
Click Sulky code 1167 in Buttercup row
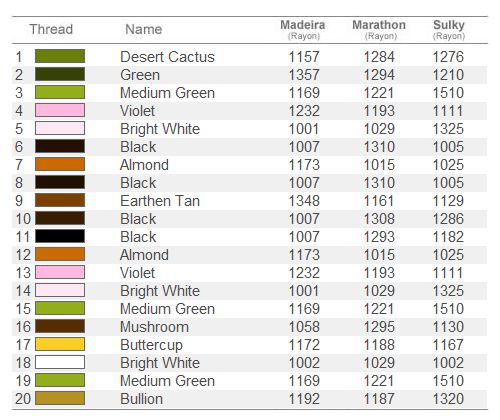pos(448,345)
